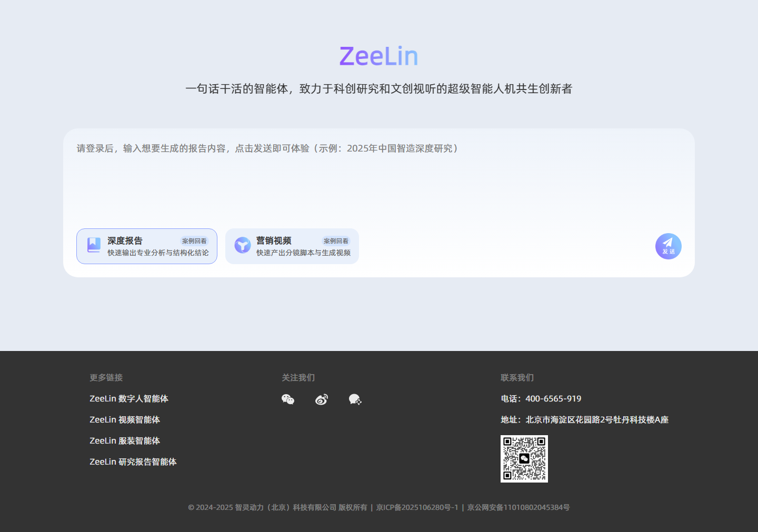This screenshot has height=532, width=758.
Task: Click the ZeeLin logo at the top
Action: click(x=379, y=55)
